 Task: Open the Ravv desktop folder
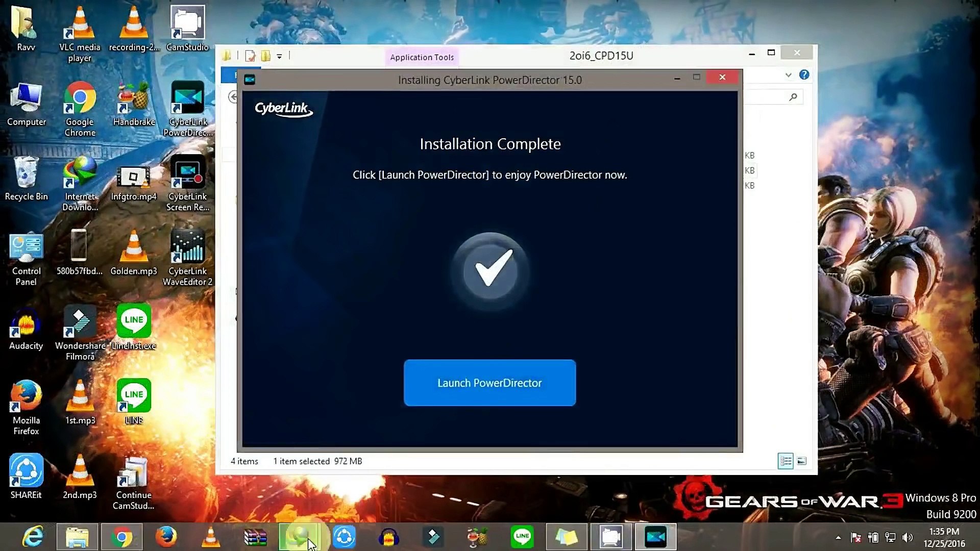coord(26,29)
